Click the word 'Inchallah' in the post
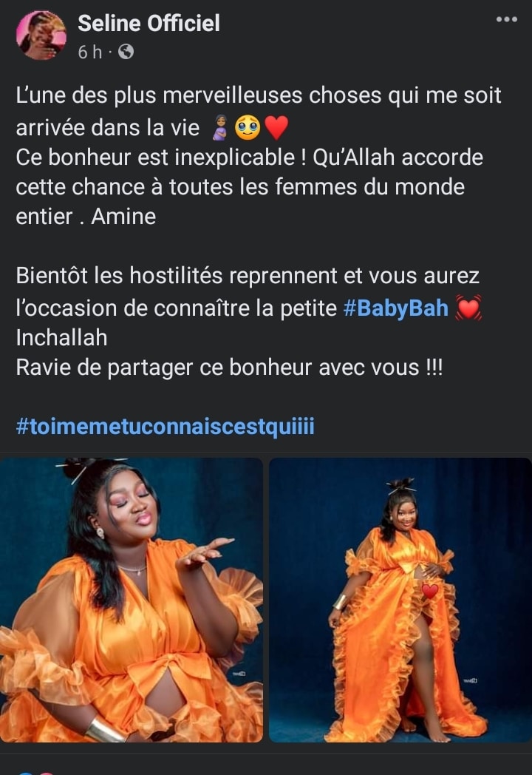Image resolution: width=532 pixels, height=775 pixels. coord(62,337)
